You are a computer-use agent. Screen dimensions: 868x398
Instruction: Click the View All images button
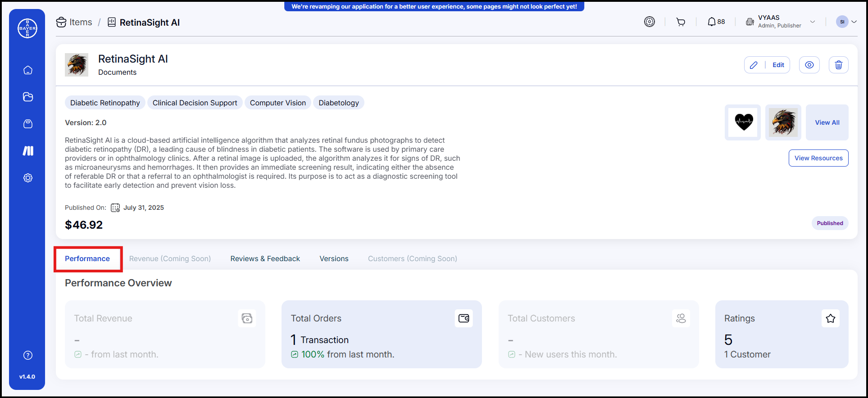(x=827, y=122)
